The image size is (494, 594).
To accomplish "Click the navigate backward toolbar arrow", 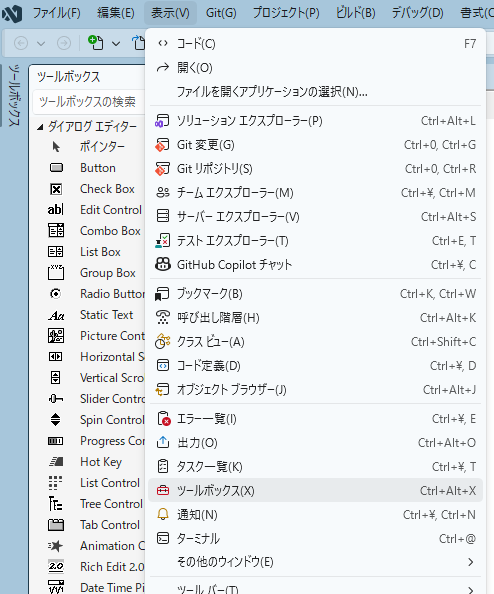I will [x=21, y=43].
